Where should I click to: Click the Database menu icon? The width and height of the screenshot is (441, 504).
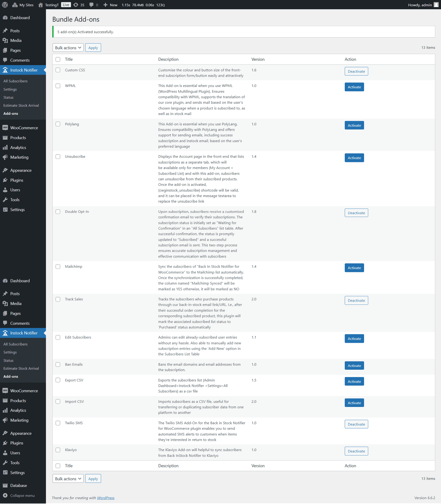(x=5, y=486)
